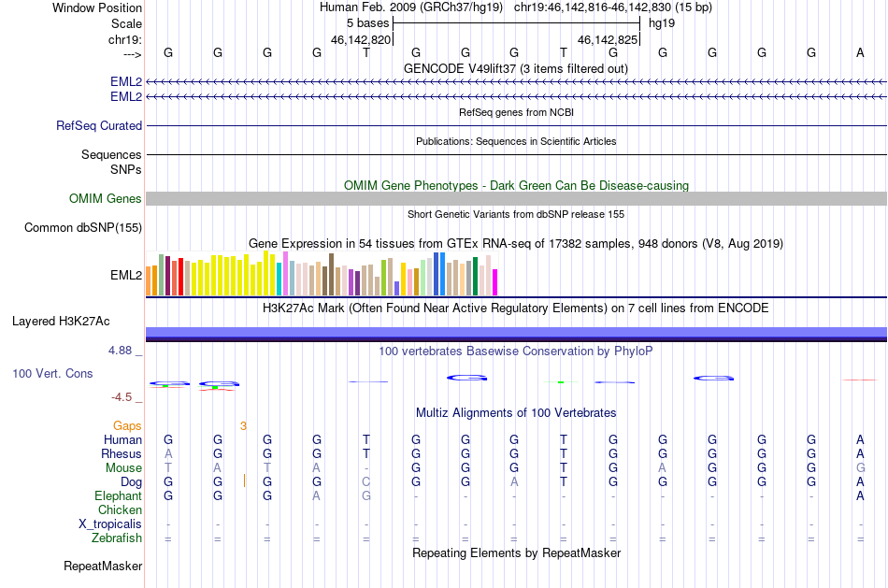Select the OMIM Genes track label

pyautogui.click(x=106, y=198)
